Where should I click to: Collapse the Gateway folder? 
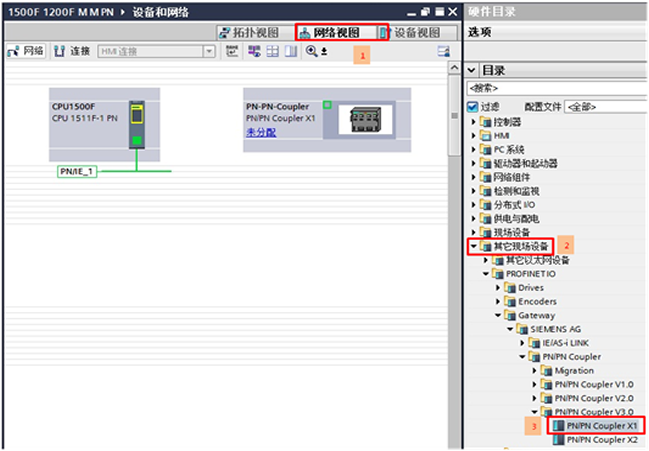pos(498,315)
